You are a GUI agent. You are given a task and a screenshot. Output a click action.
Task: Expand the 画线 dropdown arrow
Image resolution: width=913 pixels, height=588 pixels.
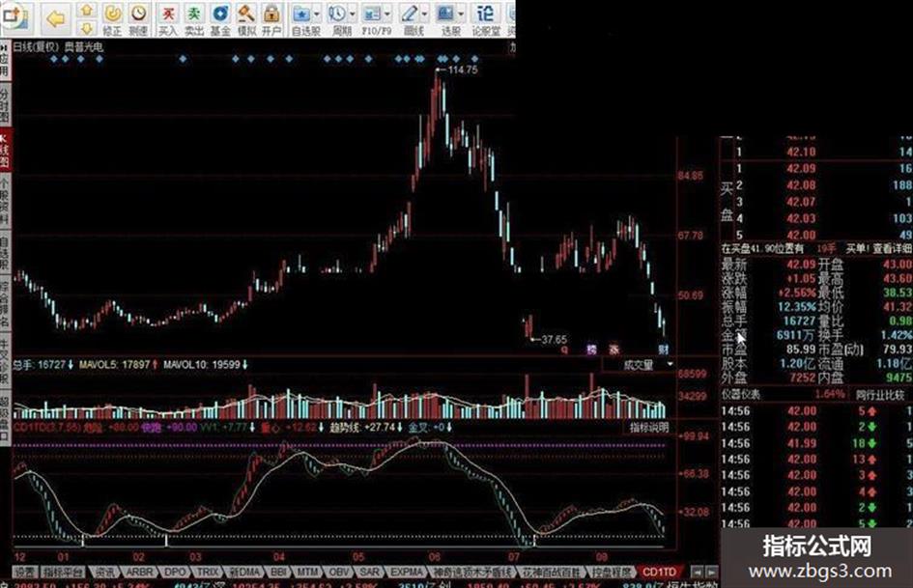pyautogui.click(x=424, y=14)
